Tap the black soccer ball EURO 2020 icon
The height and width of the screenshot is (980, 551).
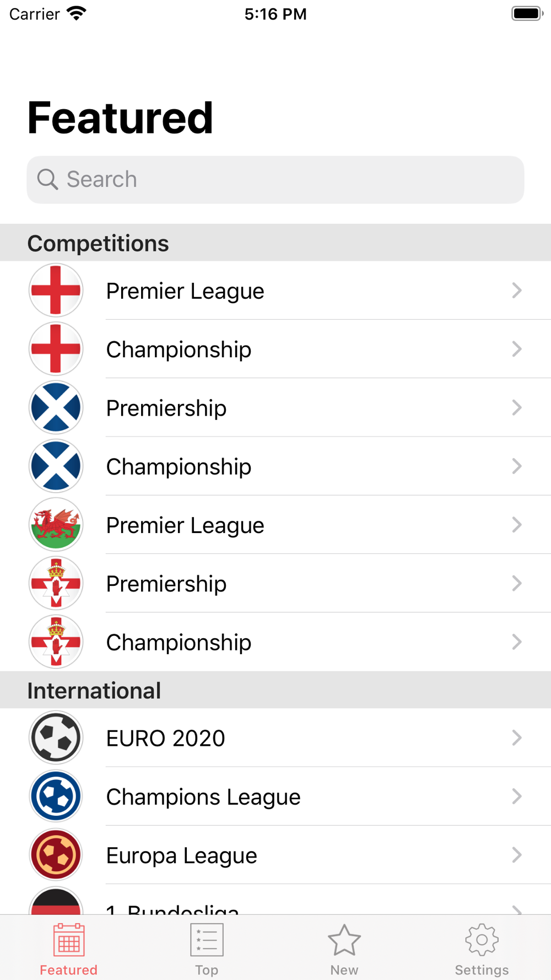(56, 737)
